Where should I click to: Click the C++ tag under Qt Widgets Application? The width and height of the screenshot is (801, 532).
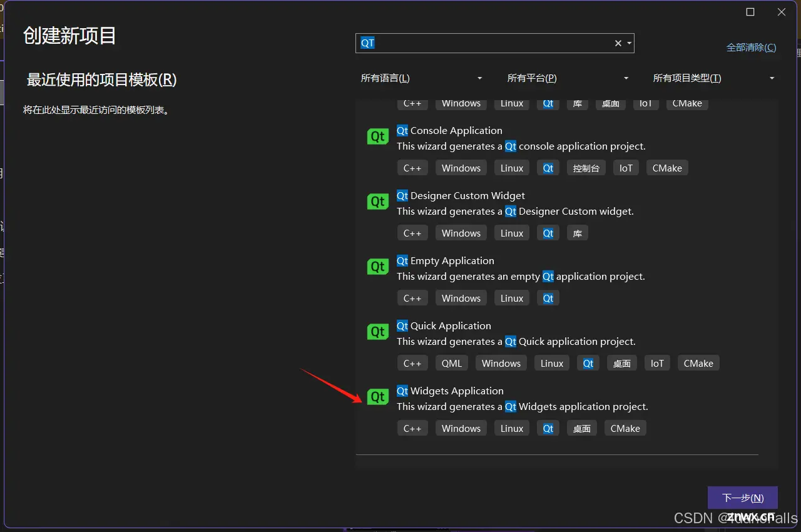tap(412, 429)
